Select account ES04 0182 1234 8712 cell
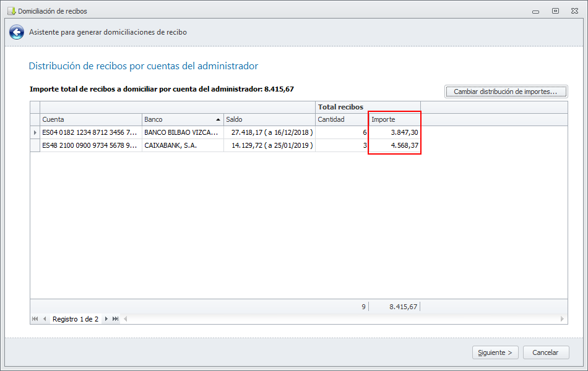The image size is (588, 371). (x=91, y=132)
